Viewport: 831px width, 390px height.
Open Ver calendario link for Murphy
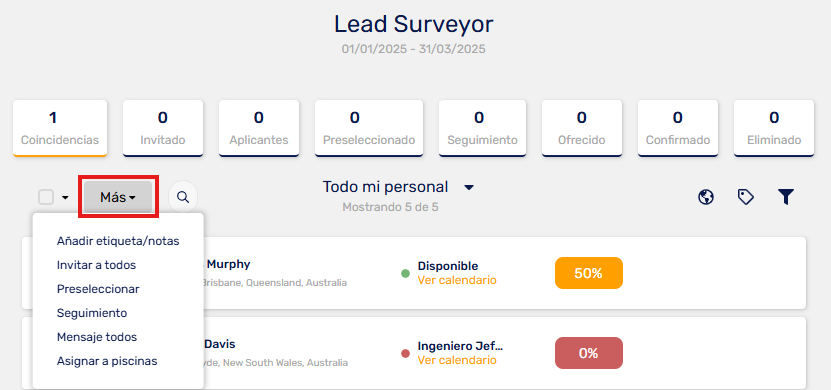457,280
